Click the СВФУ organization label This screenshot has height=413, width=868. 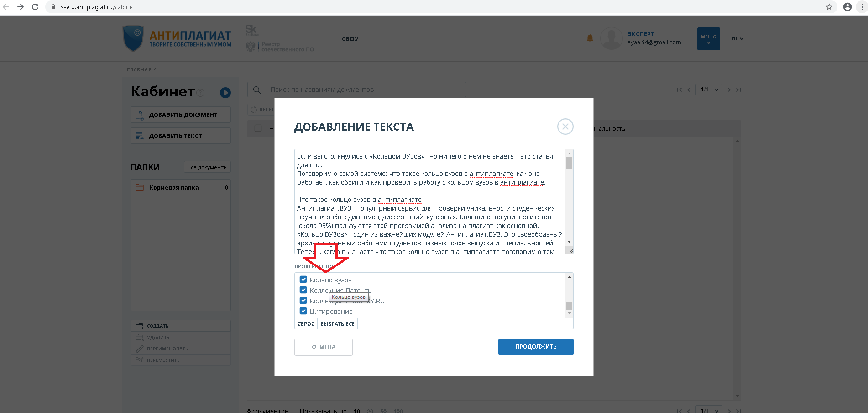pos(350,39)
